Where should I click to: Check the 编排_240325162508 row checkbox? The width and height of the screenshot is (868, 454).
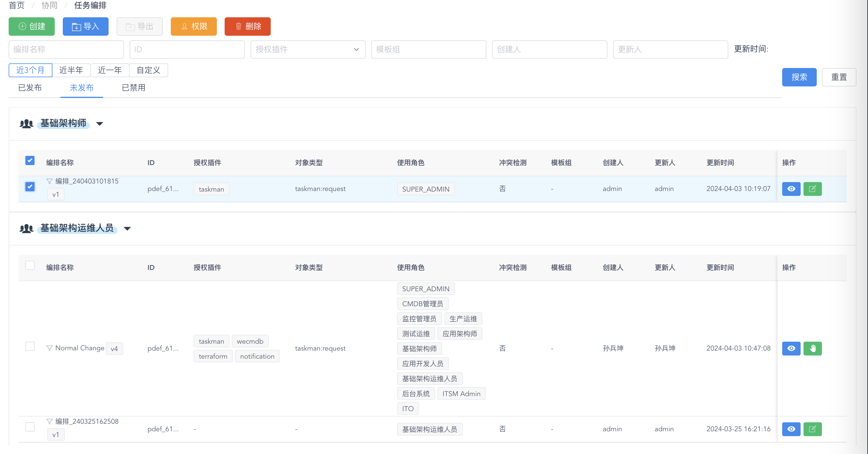30,427
